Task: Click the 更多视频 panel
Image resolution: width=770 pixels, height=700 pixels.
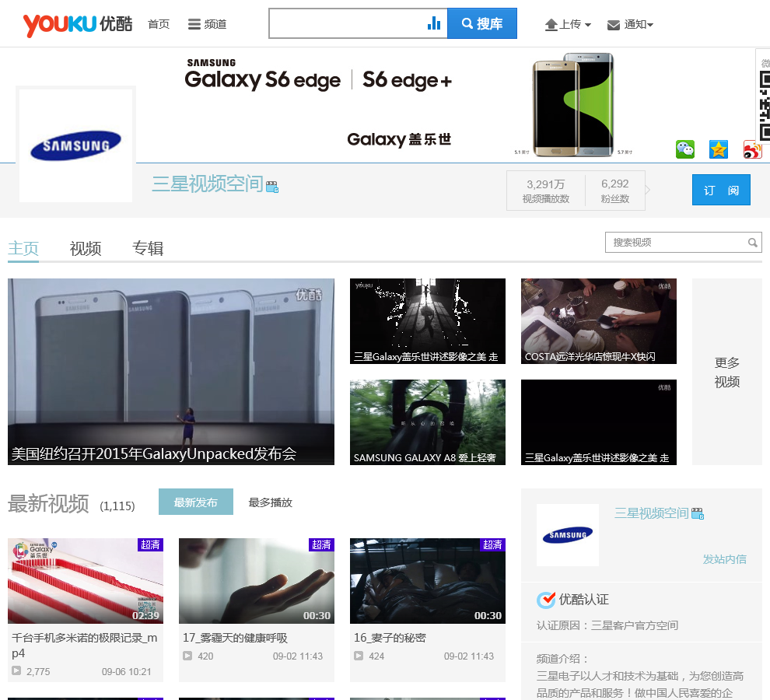Action: (726, 372)
